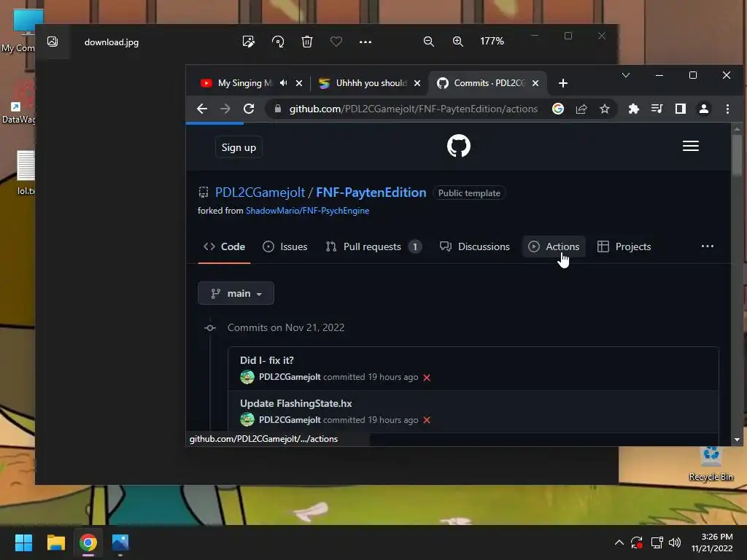Image resolution: width=747 pixels, height=560 pixels.
Task: Open a new Chrome tab
Action: (x=563, y=83)
